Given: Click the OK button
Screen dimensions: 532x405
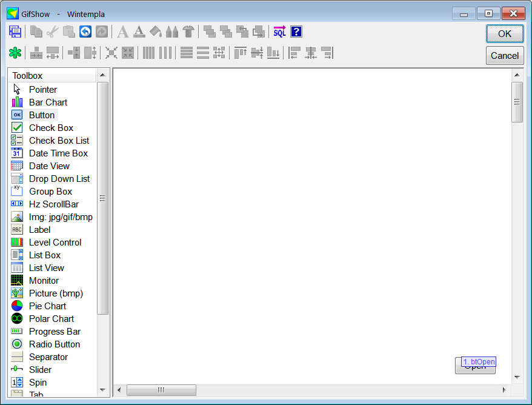Looking at the screenshot, I should tap(505, 33).
